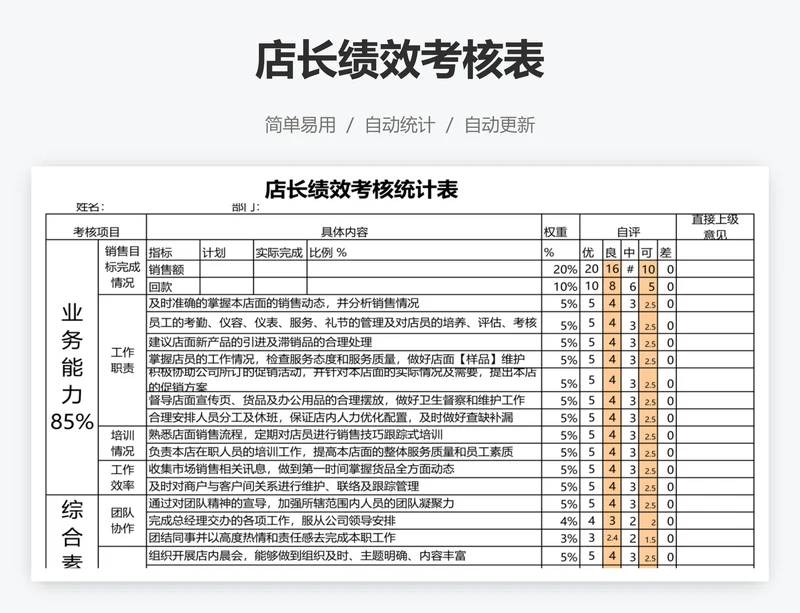Select the sheet heading 店长绩效考核统计表
The width and height of the screenshot is (800, 613).
tap(361, 189)
